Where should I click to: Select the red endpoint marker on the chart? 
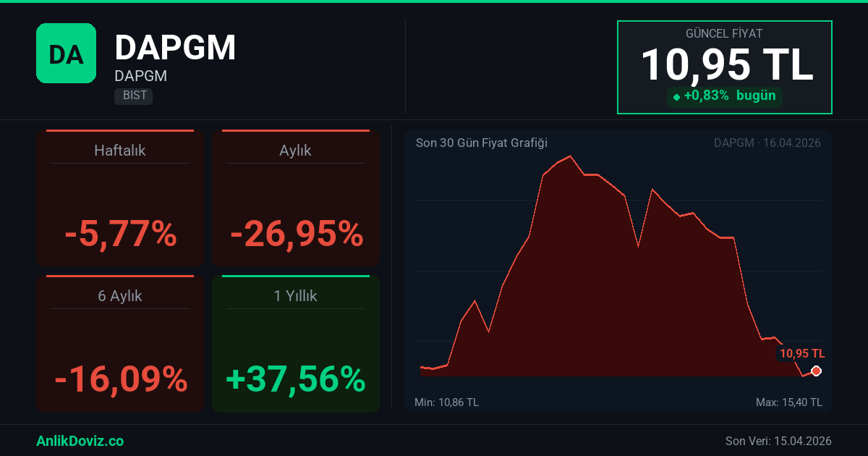[x=816, y=371]
